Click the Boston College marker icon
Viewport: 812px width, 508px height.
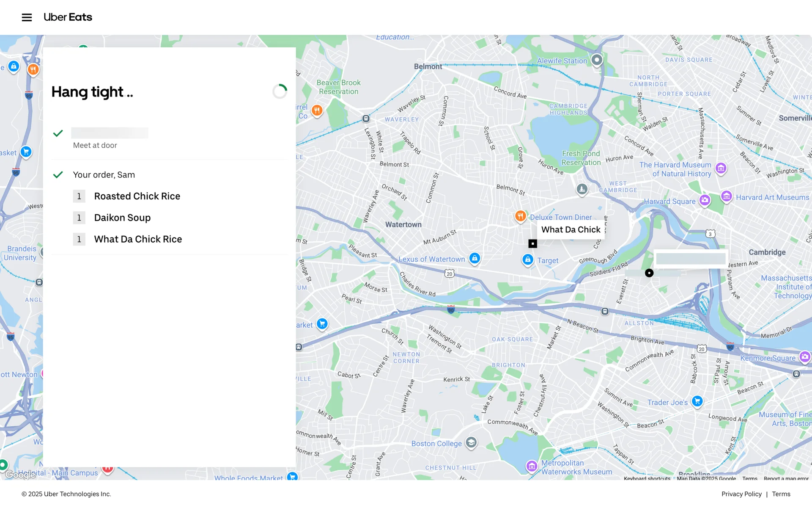471,443
